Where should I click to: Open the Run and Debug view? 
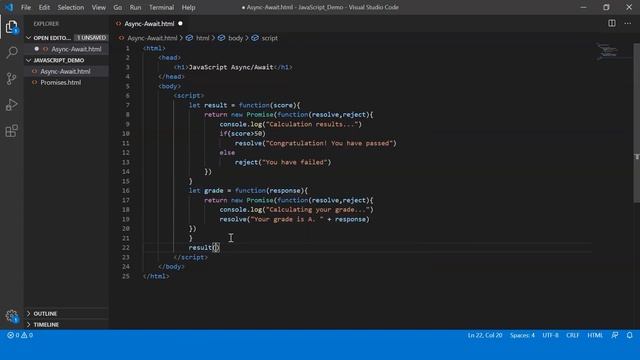point(11,105)
